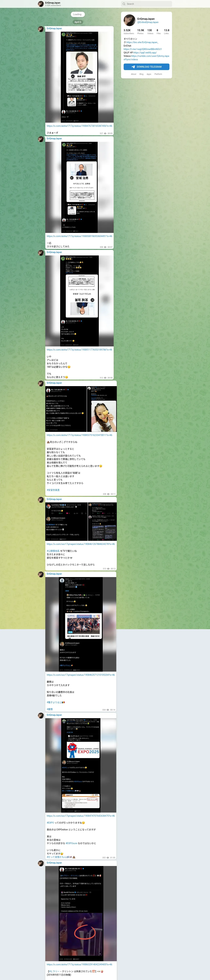Viewport: 210px width, 980px height.
Task: Open the upside-down 宮城治男 image
Action: 79,301
